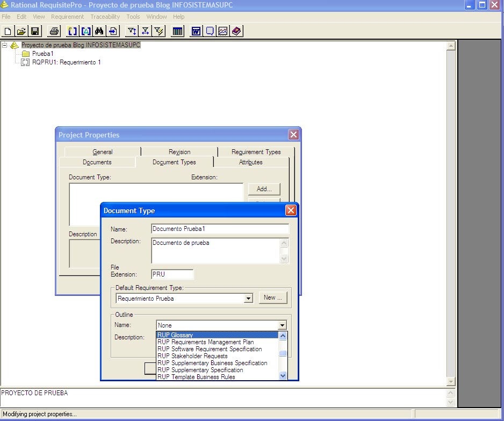Open the Traceability menu

(x=105, y=17)
